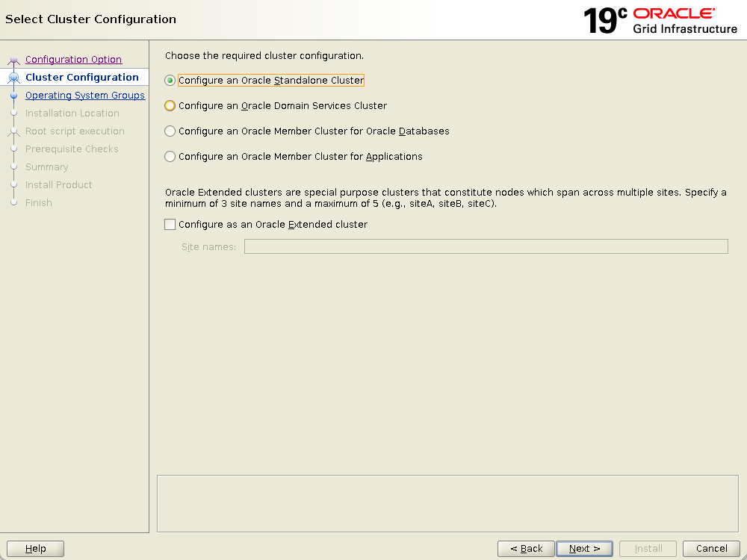Click Prerequisite Checks in step list
The height and width of the screenshot is (560, 747).
coord(72,149)
